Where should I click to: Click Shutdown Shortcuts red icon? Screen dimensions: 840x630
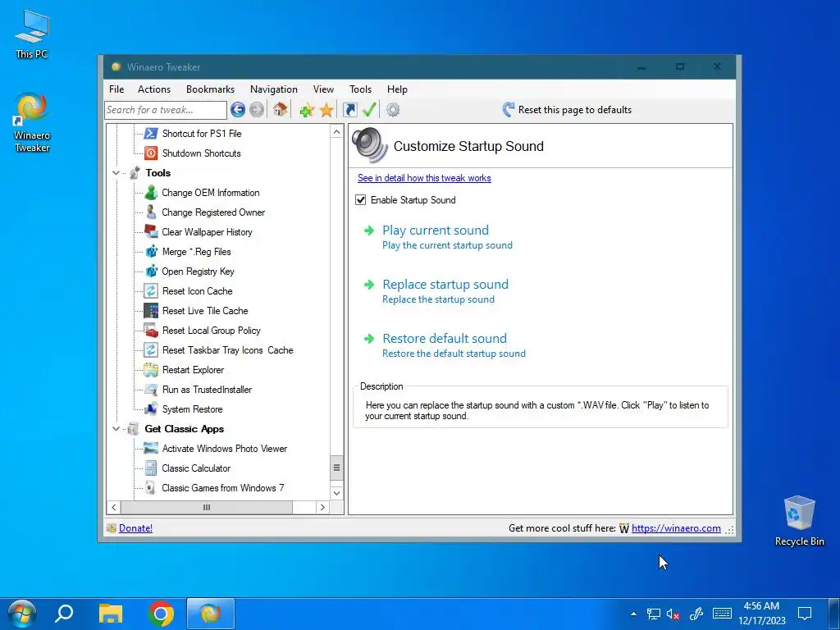point(151,153)
